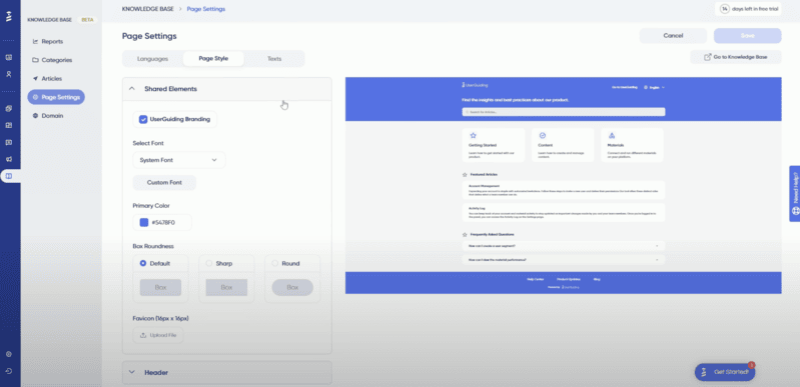Screen dimensions: 800x387
Task: Click the Go to UserGuiding link in the preview header
Action: [x=625, y=87]
